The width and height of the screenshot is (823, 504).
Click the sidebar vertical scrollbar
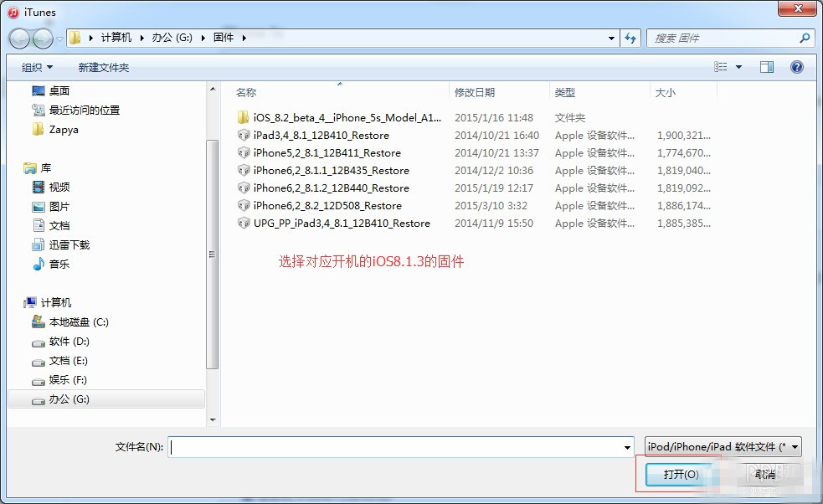pos(210,251)
